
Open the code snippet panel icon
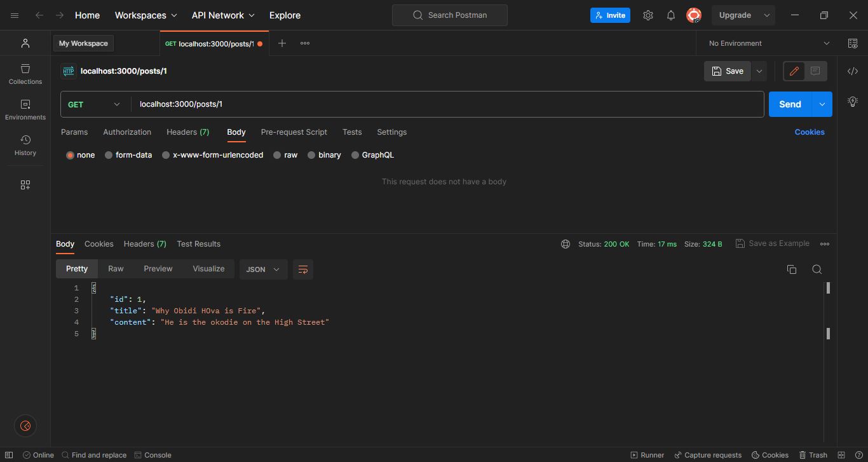tap(853, 71)
